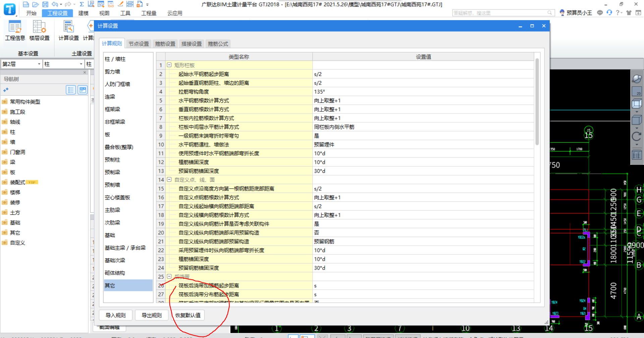
Task: Click the calculation settings table vertical scrollbar
Action: [537, 101]
